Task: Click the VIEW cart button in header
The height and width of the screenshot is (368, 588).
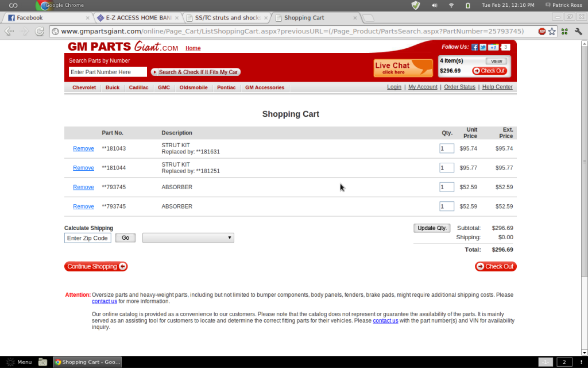Action: [x=497, y=61]
